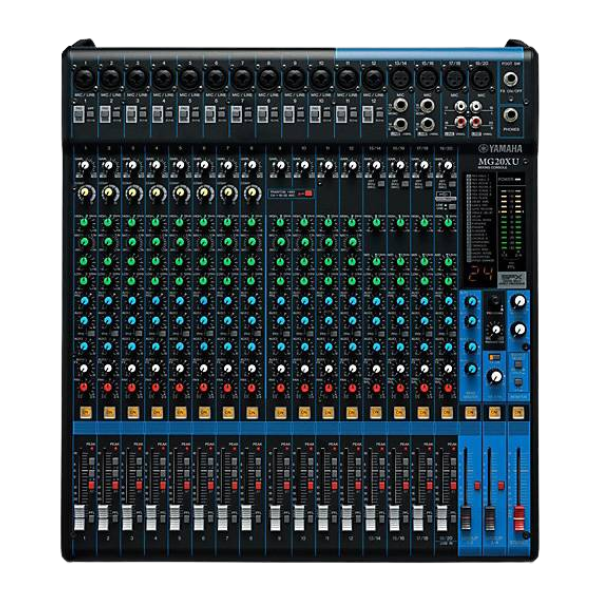Toggle the 15/16 channel ON button
Screen dimensions: 600x600
[x=399, y=412]
